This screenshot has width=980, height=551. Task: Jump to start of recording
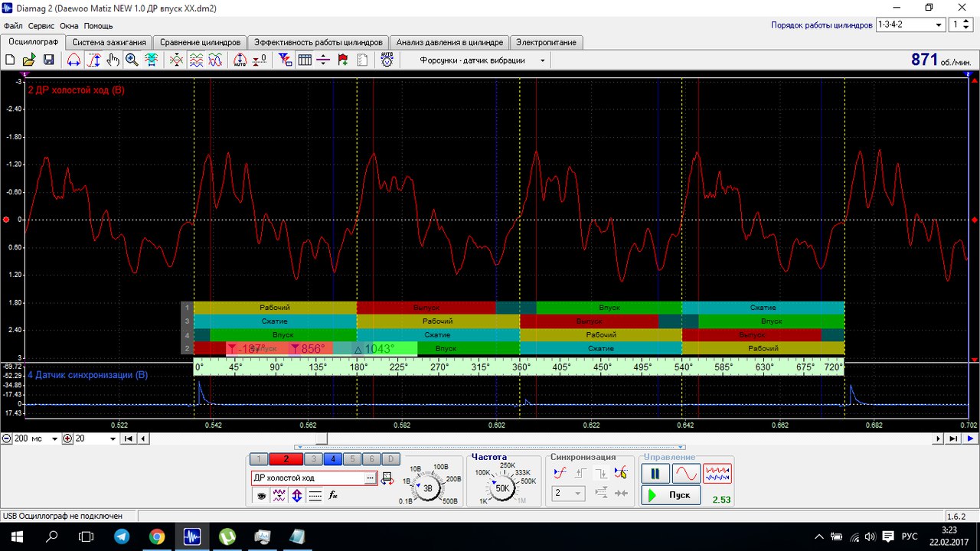[129, 439]
